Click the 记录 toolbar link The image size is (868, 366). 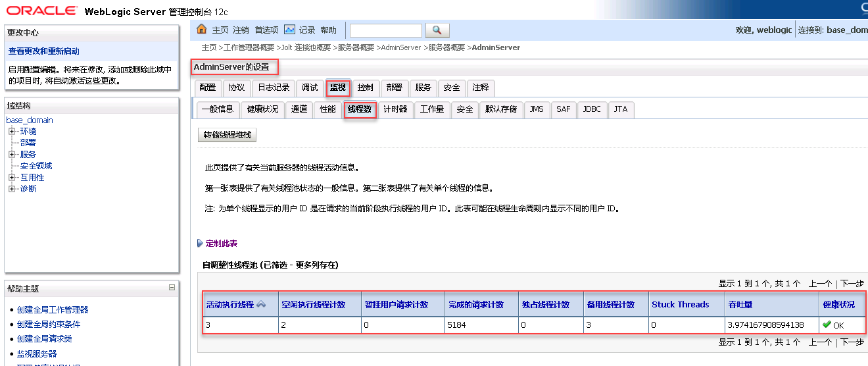(x=307, y=30)
